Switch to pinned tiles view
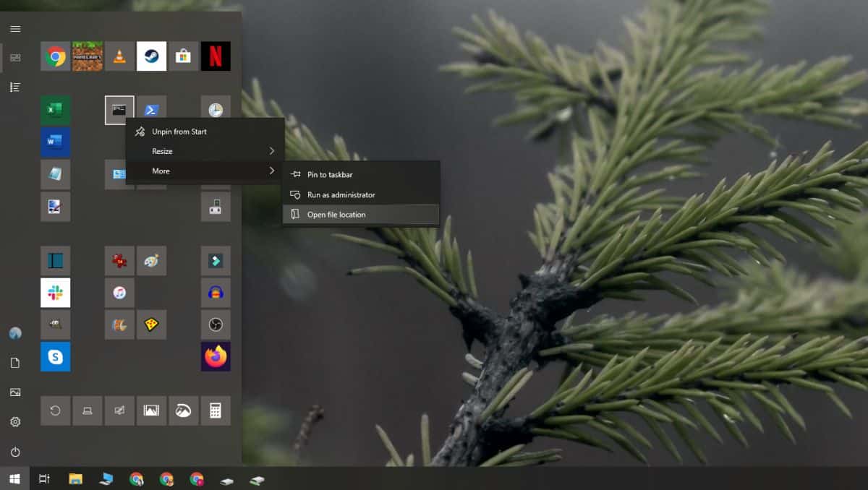 15,58
